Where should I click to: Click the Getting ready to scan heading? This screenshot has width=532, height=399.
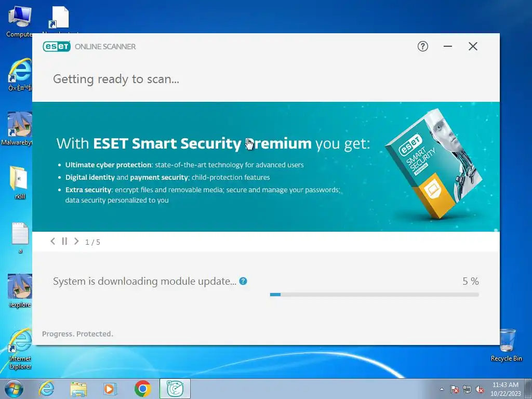pyautogui.click(x=116, y=79)
